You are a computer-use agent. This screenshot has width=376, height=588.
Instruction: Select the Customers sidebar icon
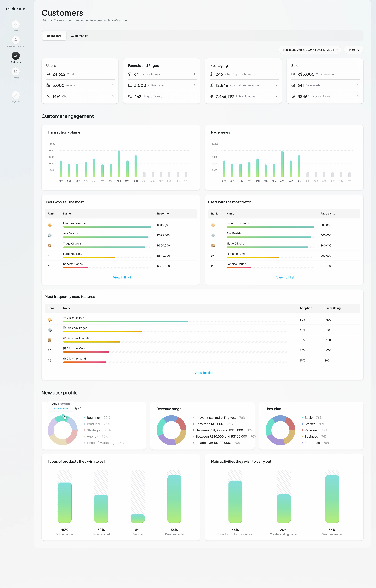click(16, 56)
